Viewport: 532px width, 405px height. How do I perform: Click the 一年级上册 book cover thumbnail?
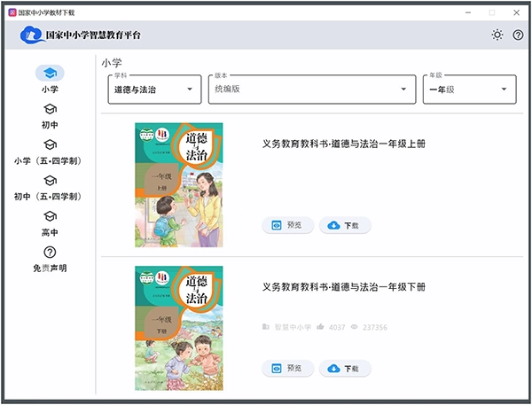click(x=178, y=185)
